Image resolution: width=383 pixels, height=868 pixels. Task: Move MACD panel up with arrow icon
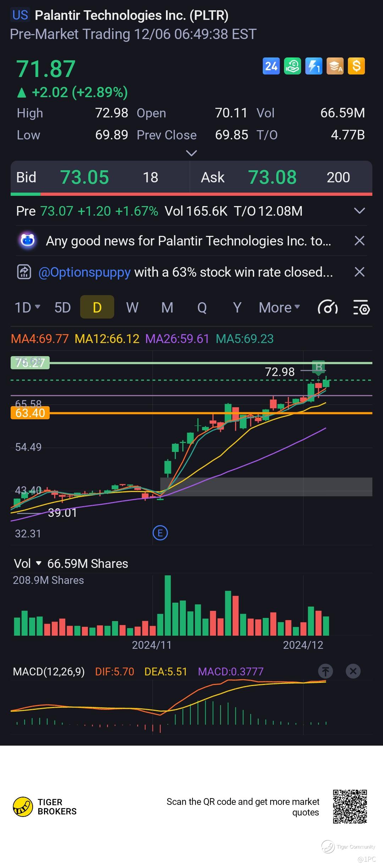coord(326,671)
